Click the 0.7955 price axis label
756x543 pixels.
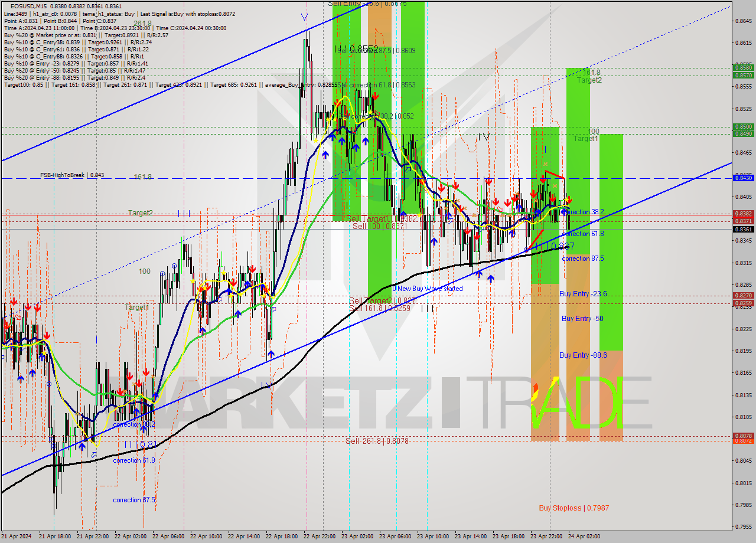point(744,526)
